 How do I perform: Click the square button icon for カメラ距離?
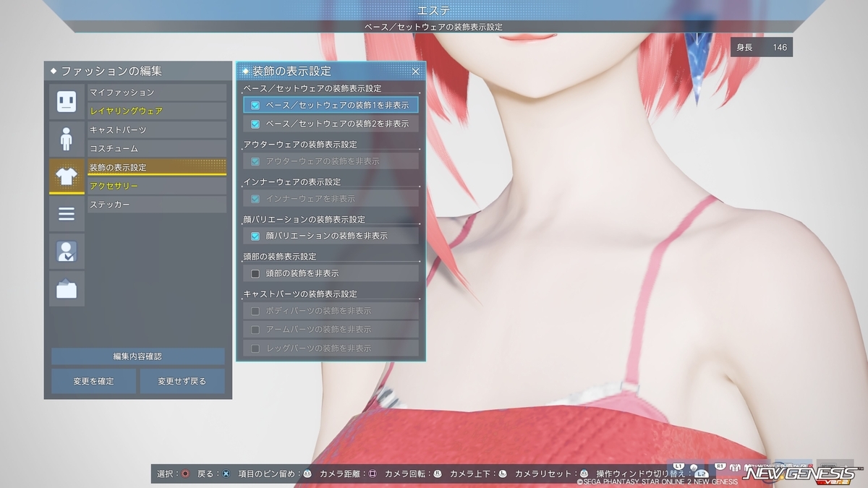(x=373, y=474)
